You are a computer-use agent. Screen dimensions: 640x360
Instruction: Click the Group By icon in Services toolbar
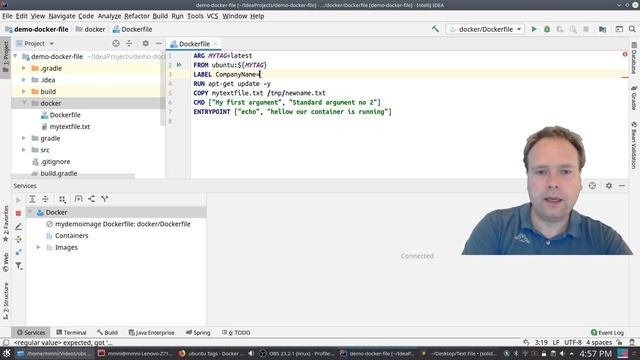click(62, 199)
